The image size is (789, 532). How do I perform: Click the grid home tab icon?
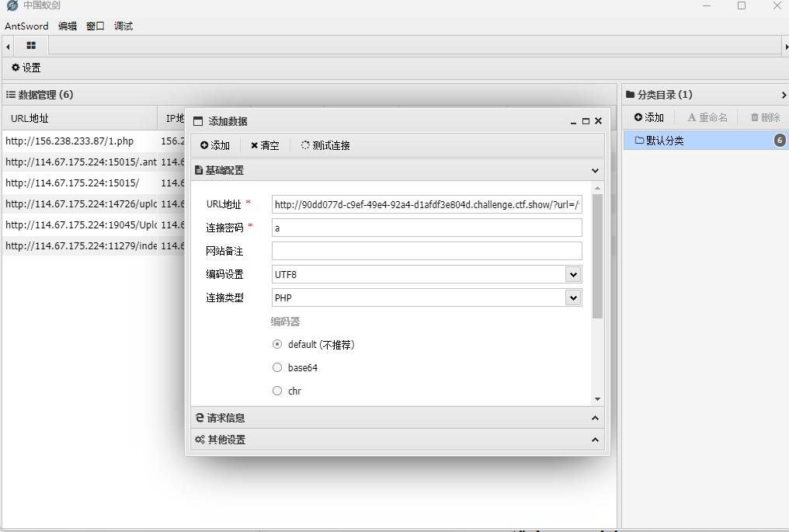tap(31, 46)
